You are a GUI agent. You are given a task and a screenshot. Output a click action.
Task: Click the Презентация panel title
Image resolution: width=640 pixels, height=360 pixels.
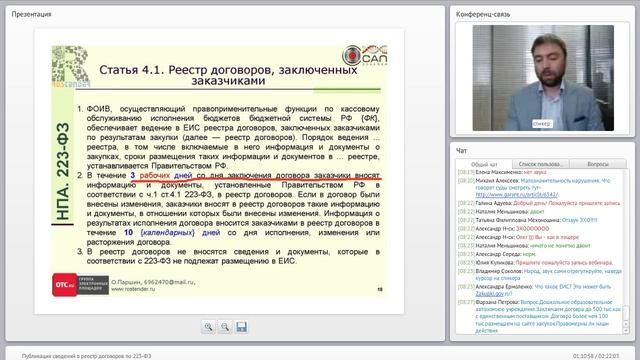[x=31, y=14]
